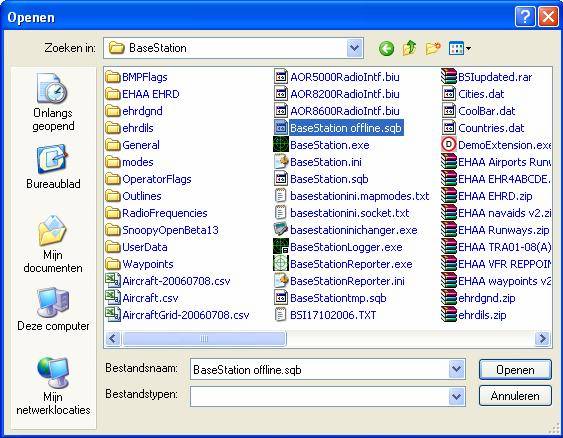Select BaseStationLogger.exe file icon
Image resolution: width=563 pixels, height=438 pixels.
(x=281, y=247)
